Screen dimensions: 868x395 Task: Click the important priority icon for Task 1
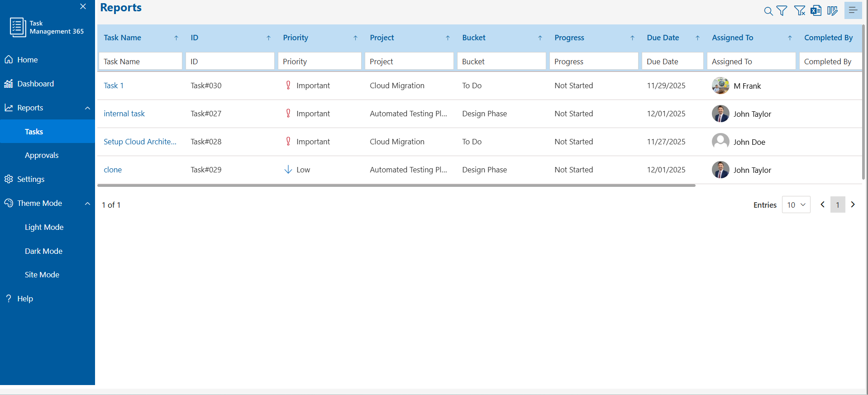tap(288, 85)
